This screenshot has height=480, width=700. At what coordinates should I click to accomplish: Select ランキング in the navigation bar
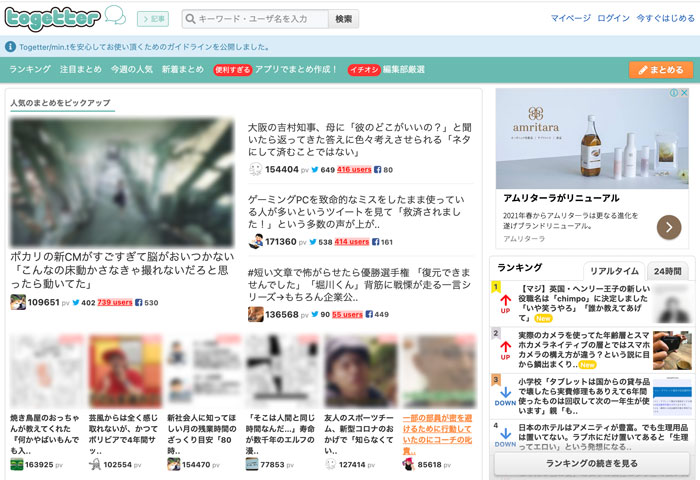30,69
